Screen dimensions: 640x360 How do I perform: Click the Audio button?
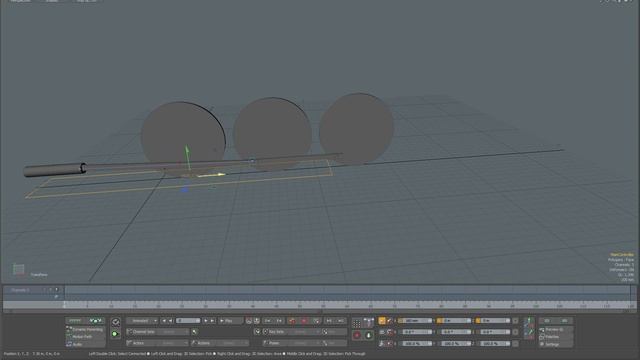point(85,344)
